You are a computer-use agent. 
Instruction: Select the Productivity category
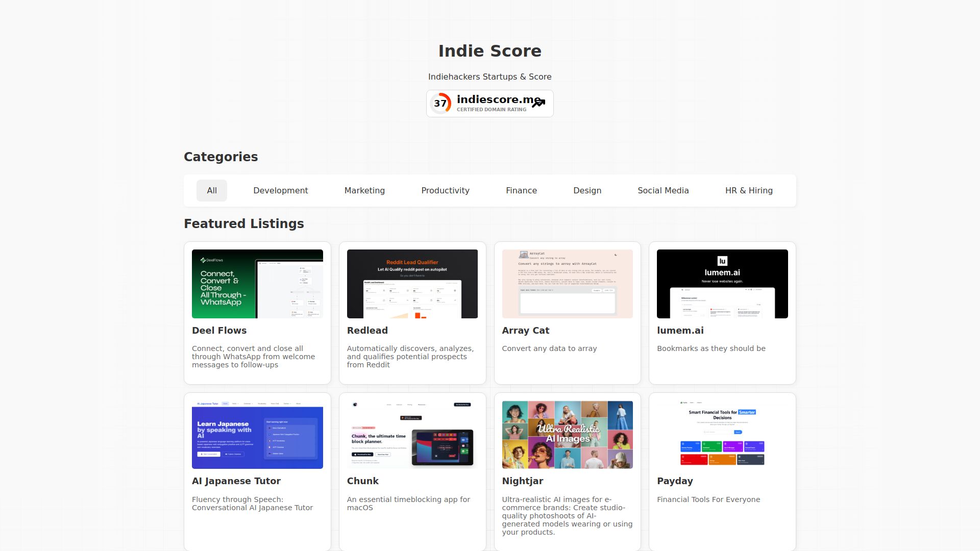pyautogui.click(x=445, y=190)
